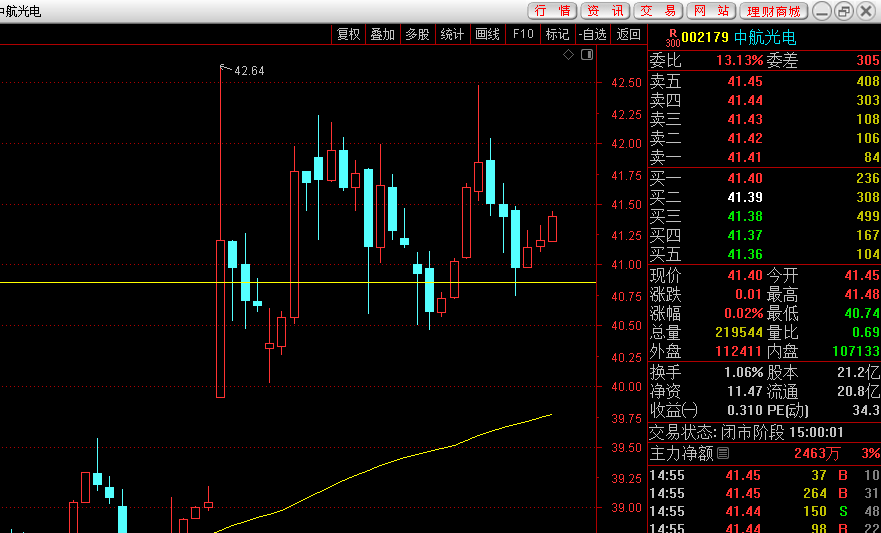Image resolution: width=881 pixels, height=533 pixels.
Task: Select 卖二 ask price 41.42
Action: pos(745,138)
